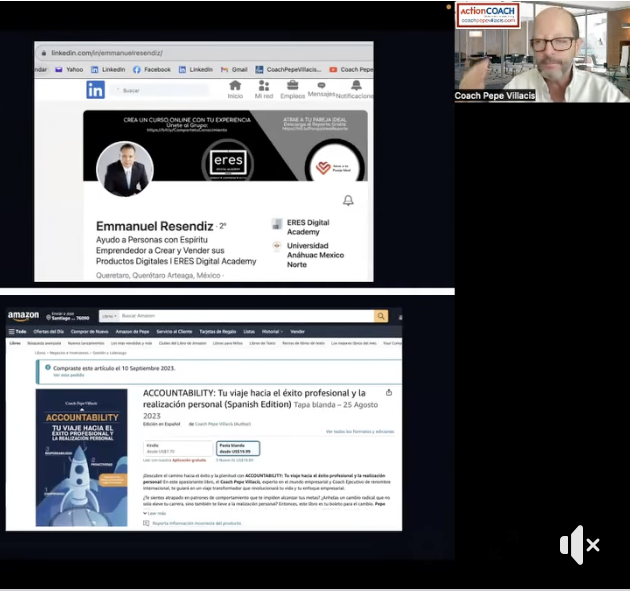Click the Buscar Amazon search field
The width and height of the screenshot is (630, 592).
(246, 316)
